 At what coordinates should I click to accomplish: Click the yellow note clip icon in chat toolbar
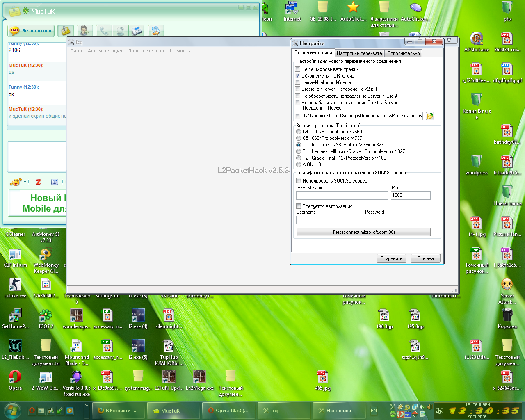coord(66,31)
